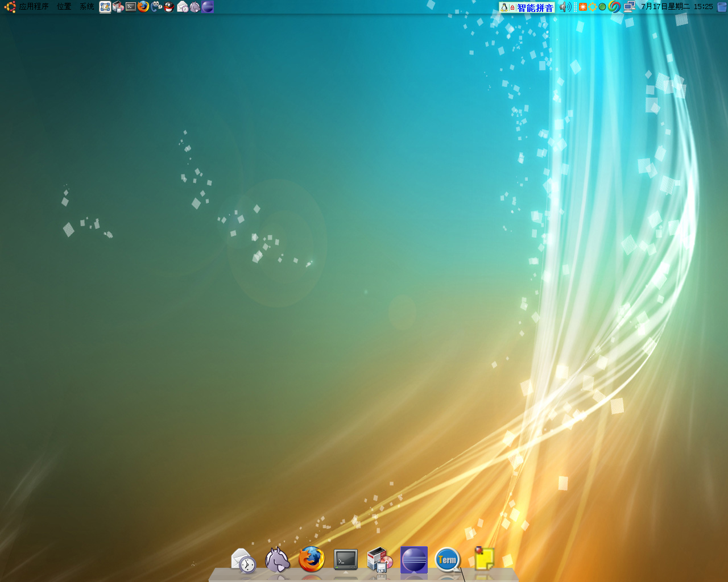The image size is (728, 582).
Task: Launch the horse-head app from the dock
Action: (x=278, y=560)
